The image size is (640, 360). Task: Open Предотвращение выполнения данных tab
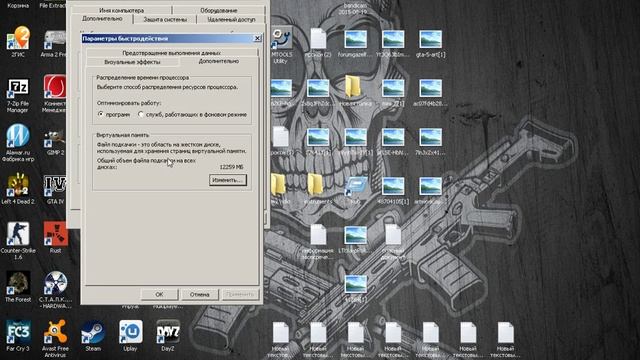(x=171, y=53)
